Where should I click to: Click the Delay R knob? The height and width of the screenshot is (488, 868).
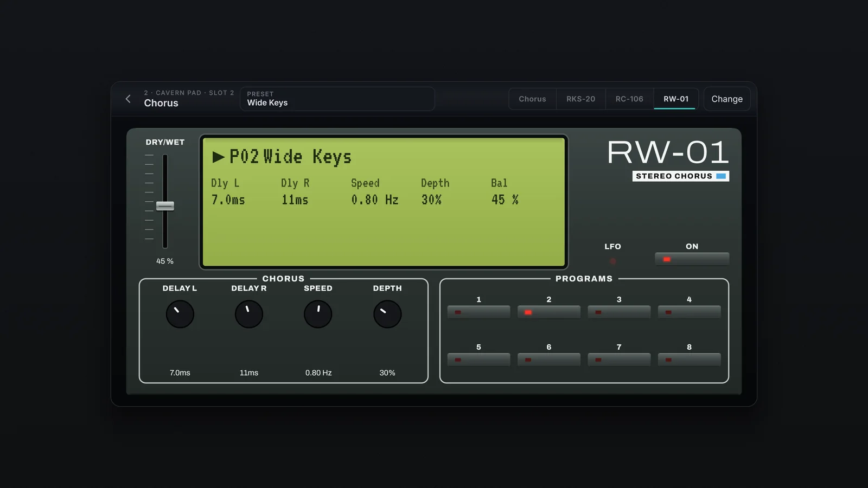[249, 314]
